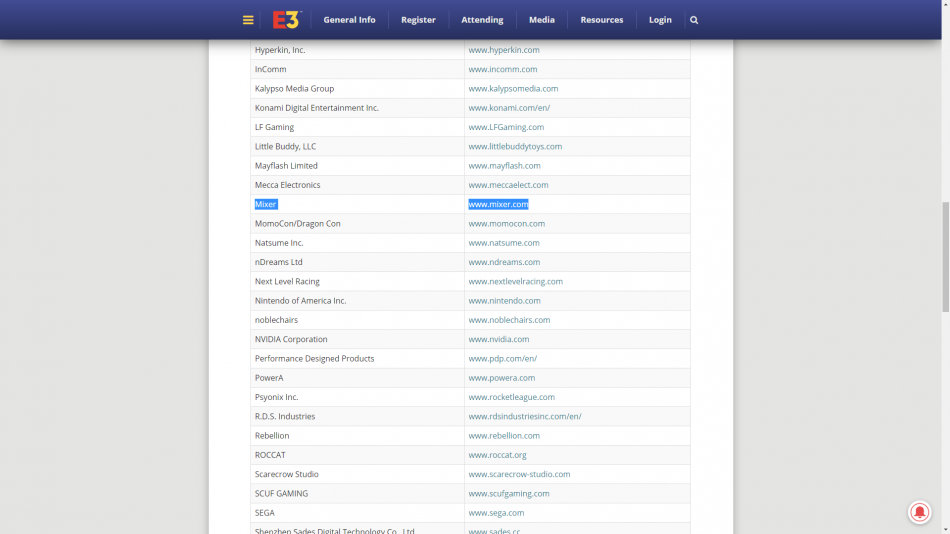The width and height of the screenshot is (950, 534).
Task: Visit the www.mayflash.com link
Action: click(504, 165)
